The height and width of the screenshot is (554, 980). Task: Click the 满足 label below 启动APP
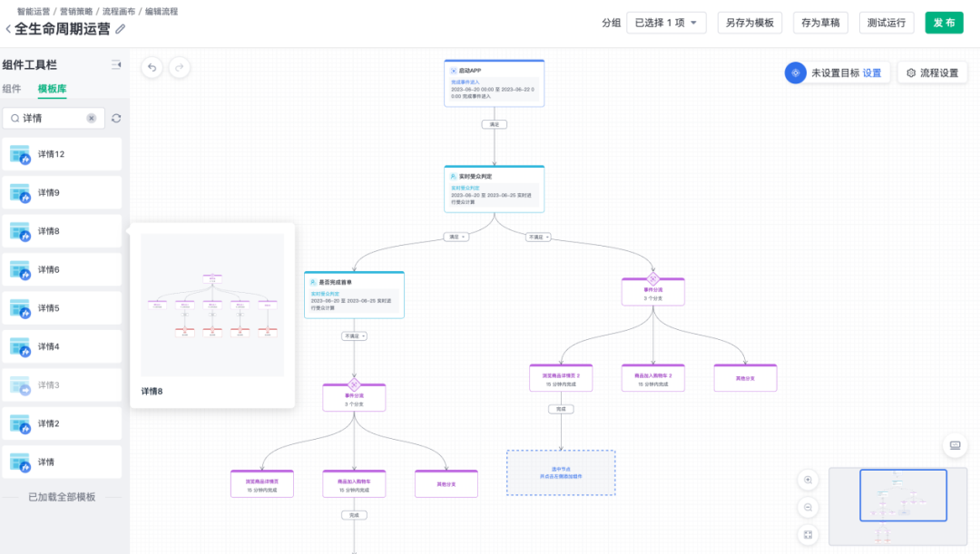495,124
